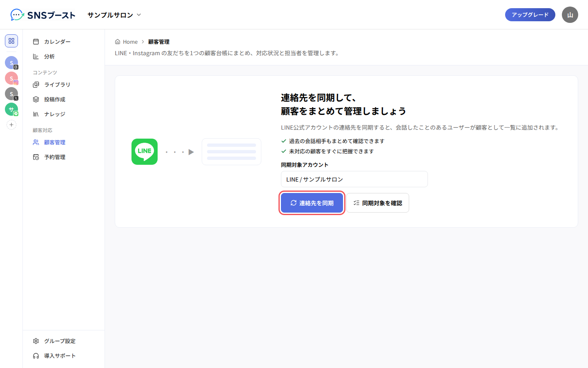Switch to the Instagram account avatar
The image size is (588, 368).
[x=11, y=78]
